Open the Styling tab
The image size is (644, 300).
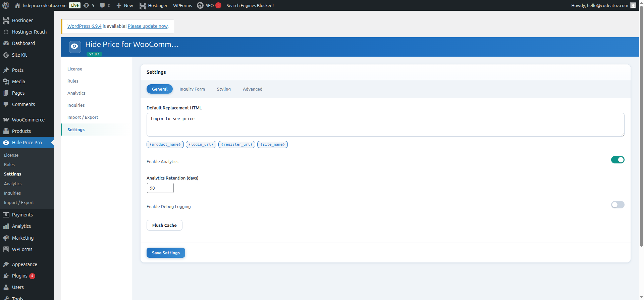(x=224, y=89)
